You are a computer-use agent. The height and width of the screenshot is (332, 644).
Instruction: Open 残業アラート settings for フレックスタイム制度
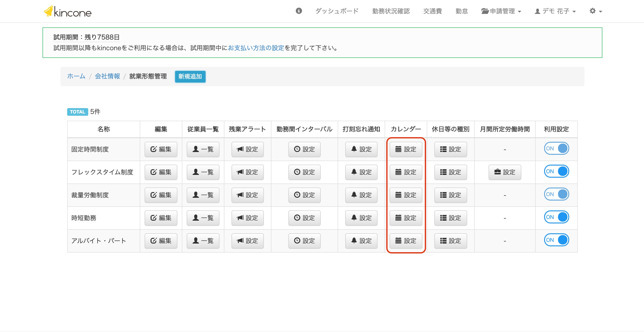(247, 172)
